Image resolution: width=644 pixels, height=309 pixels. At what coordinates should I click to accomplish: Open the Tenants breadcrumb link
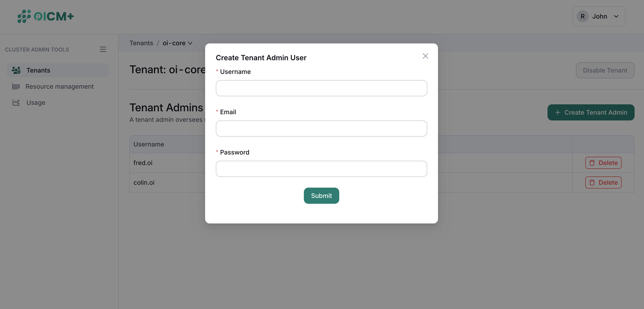coord(141,43)
